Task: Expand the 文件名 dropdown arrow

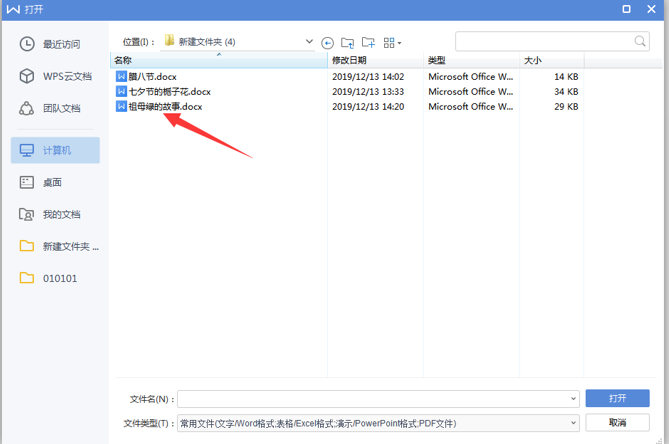Action: coord(573,399)
